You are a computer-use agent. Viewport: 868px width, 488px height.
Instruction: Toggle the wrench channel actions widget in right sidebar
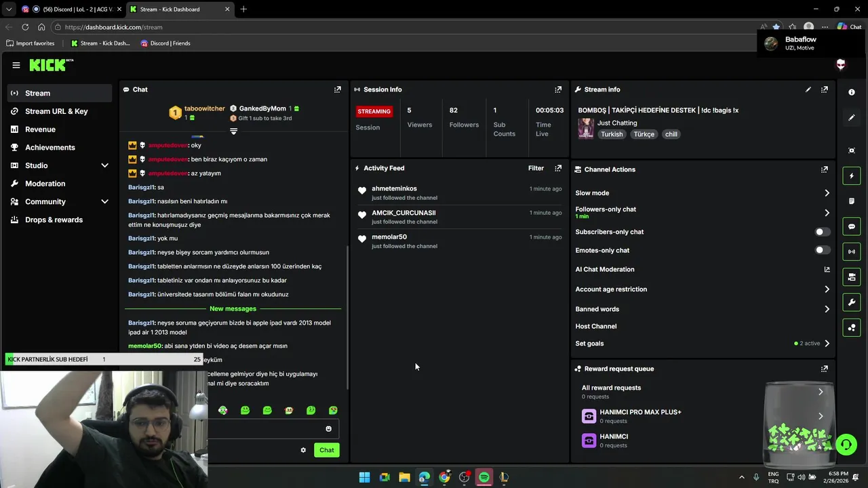(852, 302)
